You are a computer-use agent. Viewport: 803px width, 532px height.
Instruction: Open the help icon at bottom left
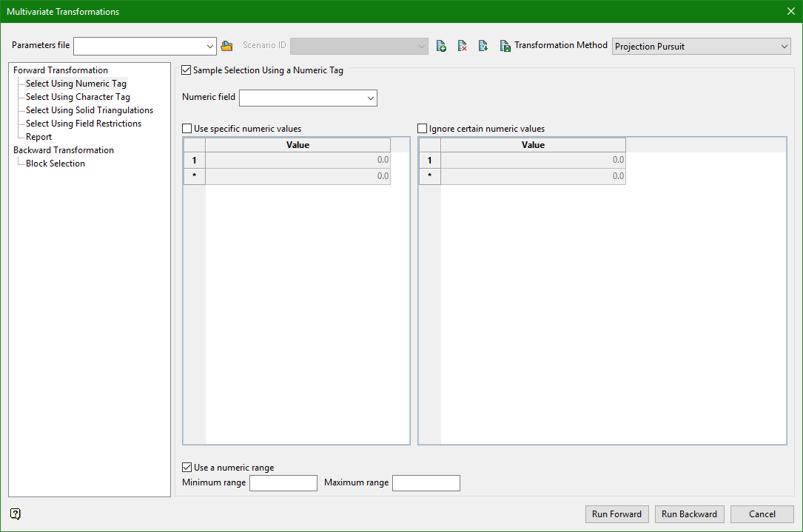(15, 514)
